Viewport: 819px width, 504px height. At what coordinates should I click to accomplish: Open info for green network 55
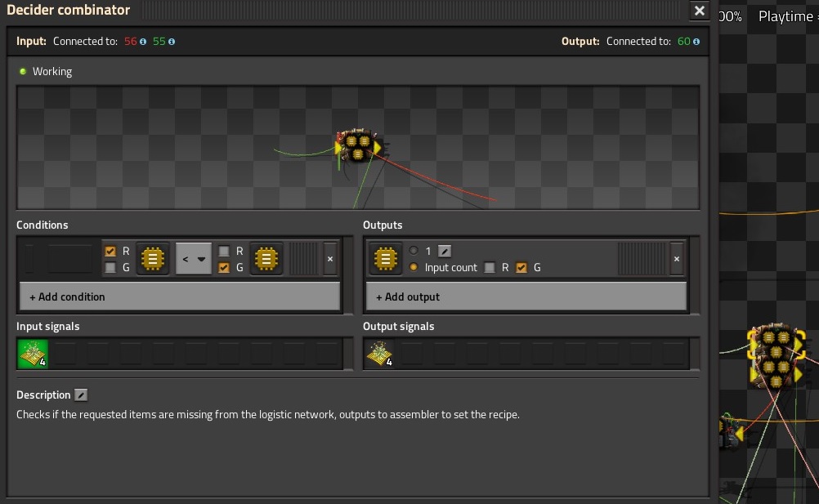coord(172,42)
